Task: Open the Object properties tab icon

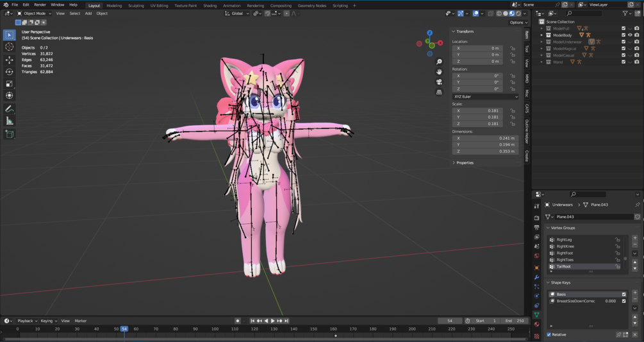Action: (536, 268)
